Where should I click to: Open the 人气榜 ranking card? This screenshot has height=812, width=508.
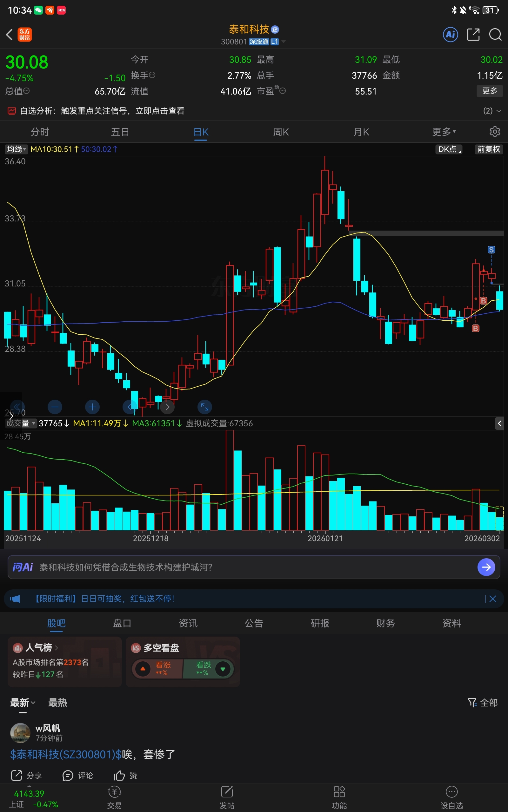(64, 662)
